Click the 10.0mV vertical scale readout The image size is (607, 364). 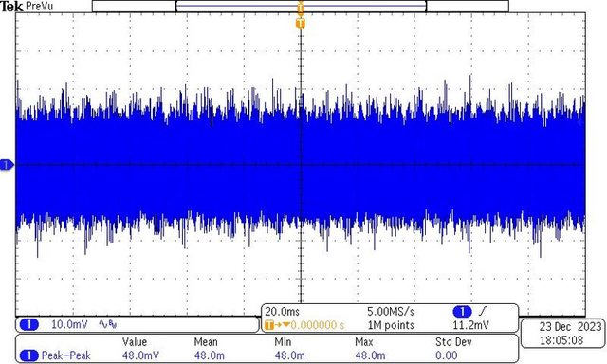[x=69, y=324]
